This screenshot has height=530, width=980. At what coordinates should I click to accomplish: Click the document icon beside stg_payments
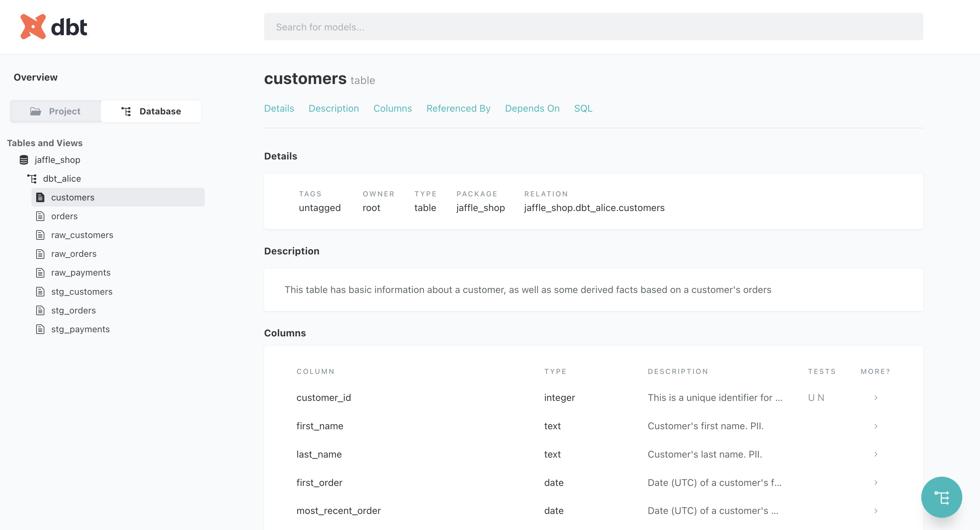click(x=40, y=329)
